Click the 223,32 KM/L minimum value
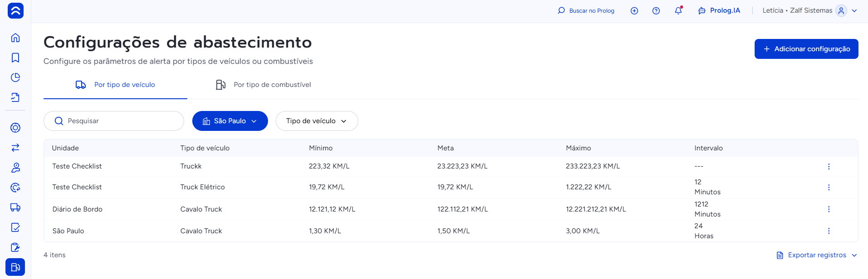 coord(329,166)
